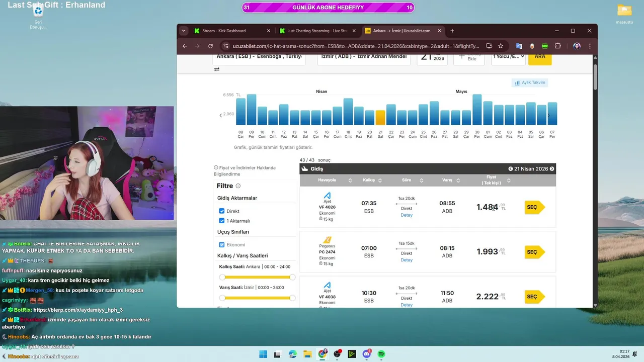Open the Windows Start menu

tap(263, 354)
